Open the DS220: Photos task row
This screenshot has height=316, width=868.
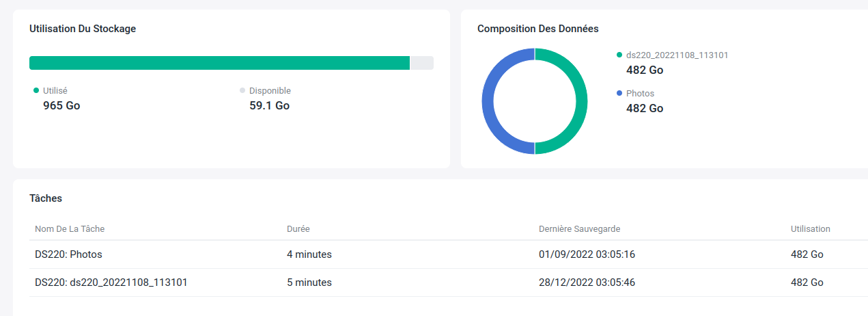[68, 254]
